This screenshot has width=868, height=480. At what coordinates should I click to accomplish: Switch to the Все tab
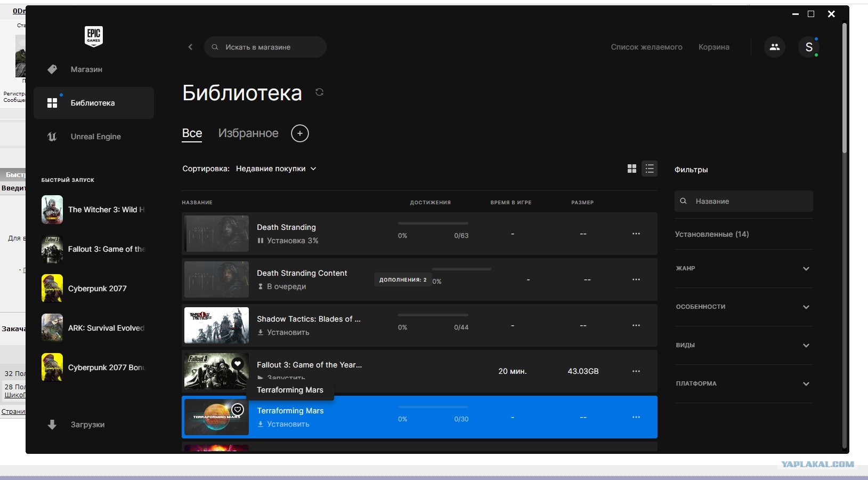[192, 133]
